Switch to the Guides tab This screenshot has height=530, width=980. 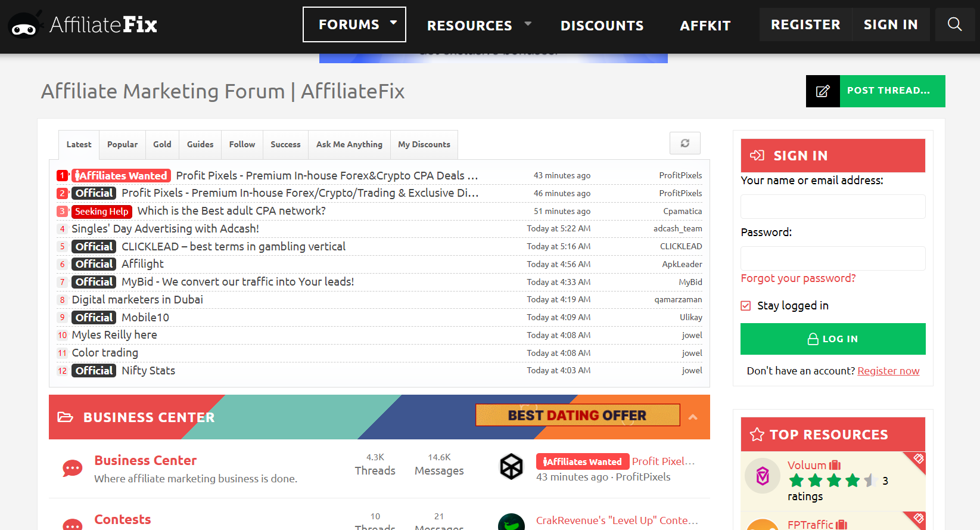click(x=200, y=144)
